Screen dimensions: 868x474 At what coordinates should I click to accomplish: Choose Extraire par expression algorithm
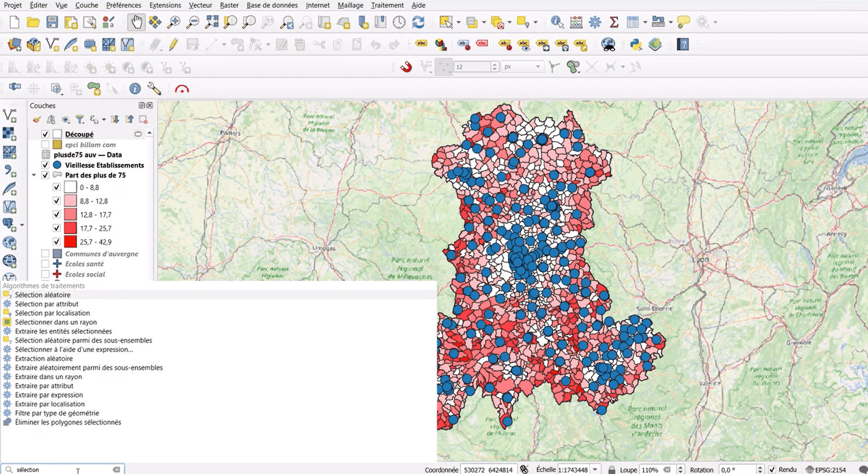click(x=49, y=395)
